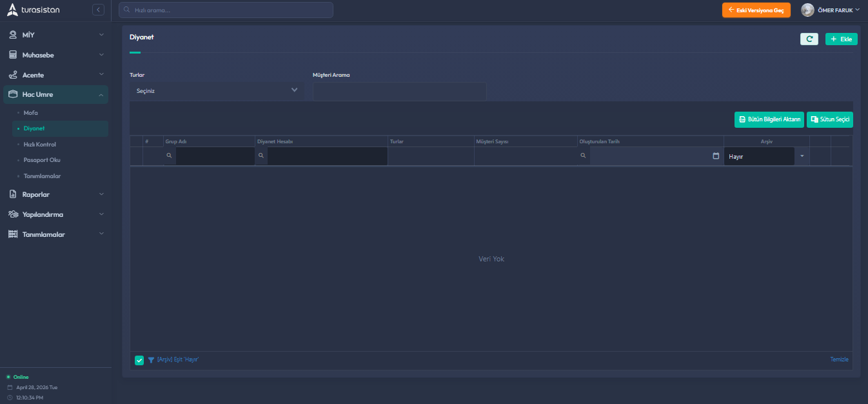Click the search icon in Diyanet Hesabı filter
868x404 pixels.
261,156
